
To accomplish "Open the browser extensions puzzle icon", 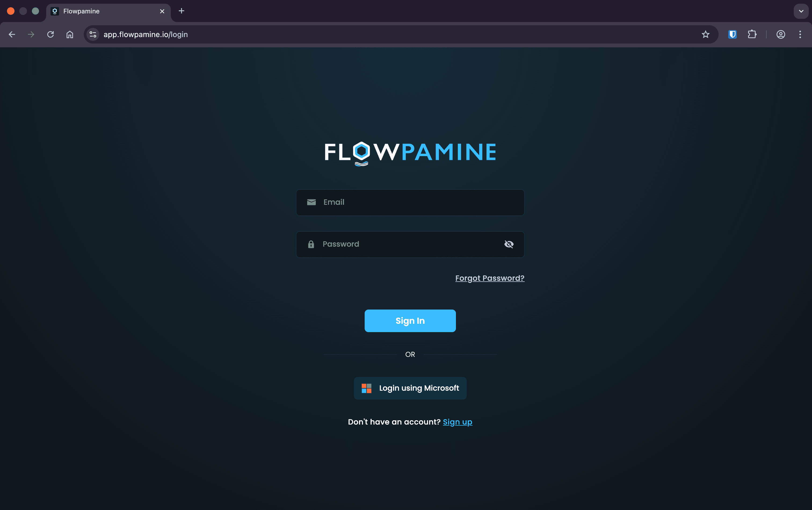I will 752,34.
